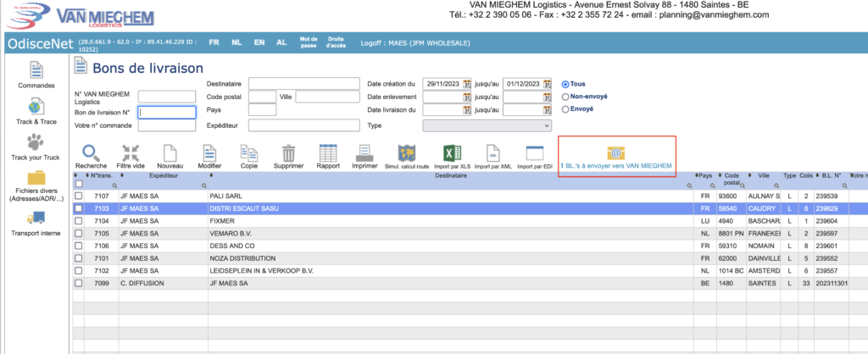Select the Envoyé radio button

(x=565, y=109)
